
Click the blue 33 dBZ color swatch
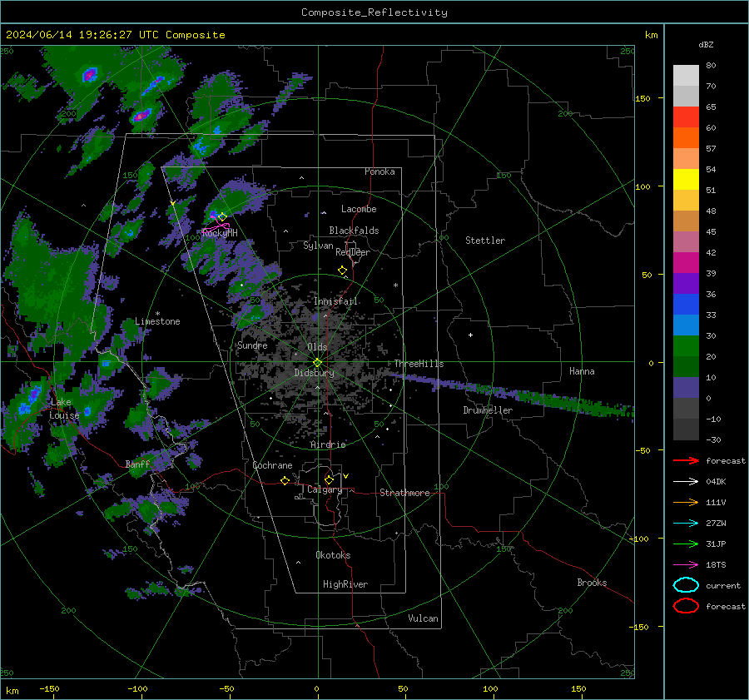click(x=686, y=305)
